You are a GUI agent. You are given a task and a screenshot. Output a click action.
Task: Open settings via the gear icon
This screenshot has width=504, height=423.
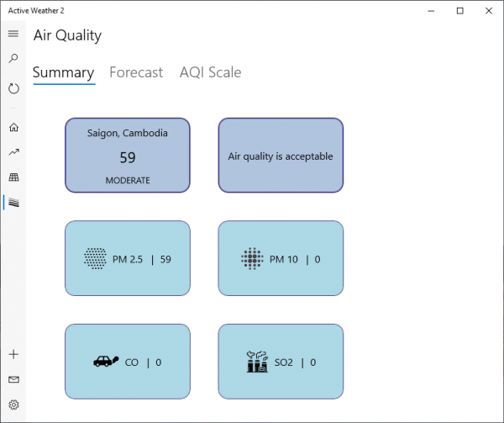[x=13, y=404]
